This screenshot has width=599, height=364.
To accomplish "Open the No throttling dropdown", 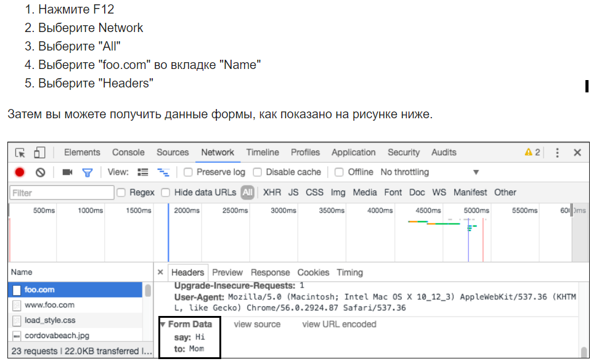I will tap(430, 172).
